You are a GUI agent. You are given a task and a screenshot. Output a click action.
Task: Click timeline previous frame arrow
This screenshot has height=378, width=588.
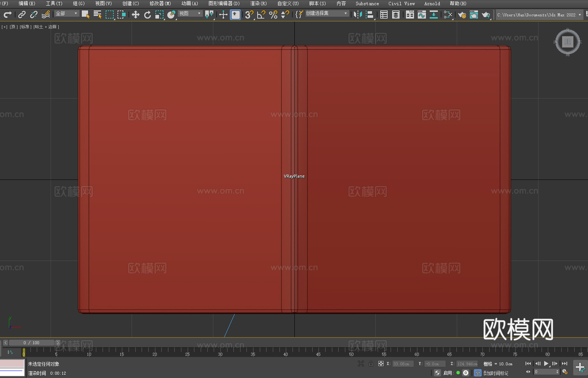point(5,343)
